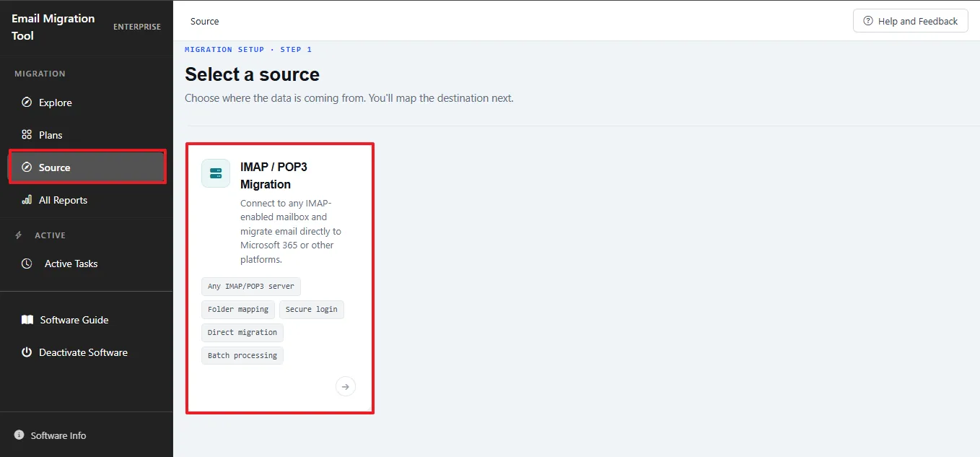Click the IMAP server icon on card

click(216, 173)
